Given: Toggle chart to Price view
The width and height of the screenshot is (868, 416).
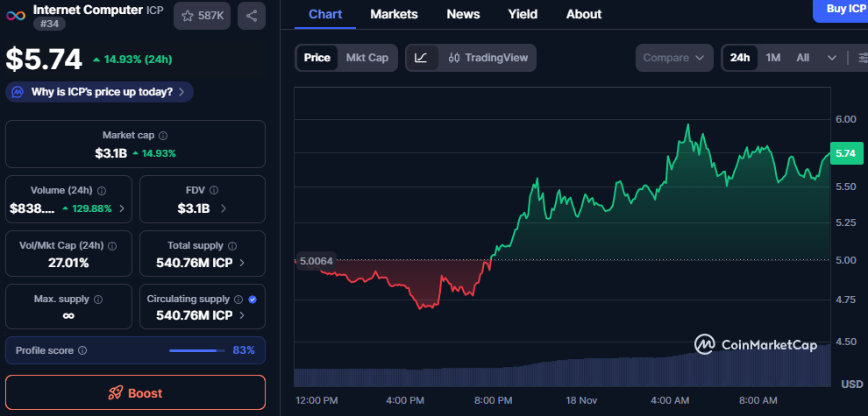Looking at the screenshot, I should (317, 58).
